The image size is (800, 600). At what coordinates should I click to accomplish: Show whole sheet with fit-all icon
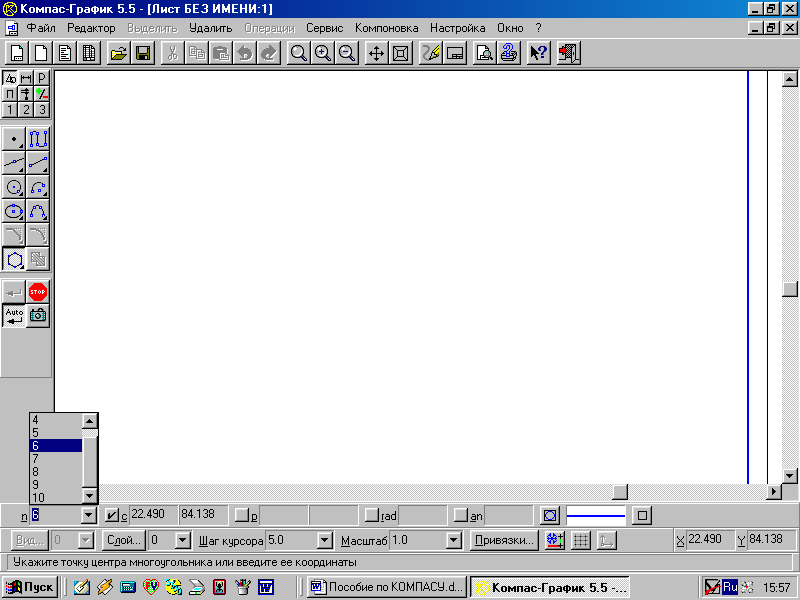[x=401, y=53]
